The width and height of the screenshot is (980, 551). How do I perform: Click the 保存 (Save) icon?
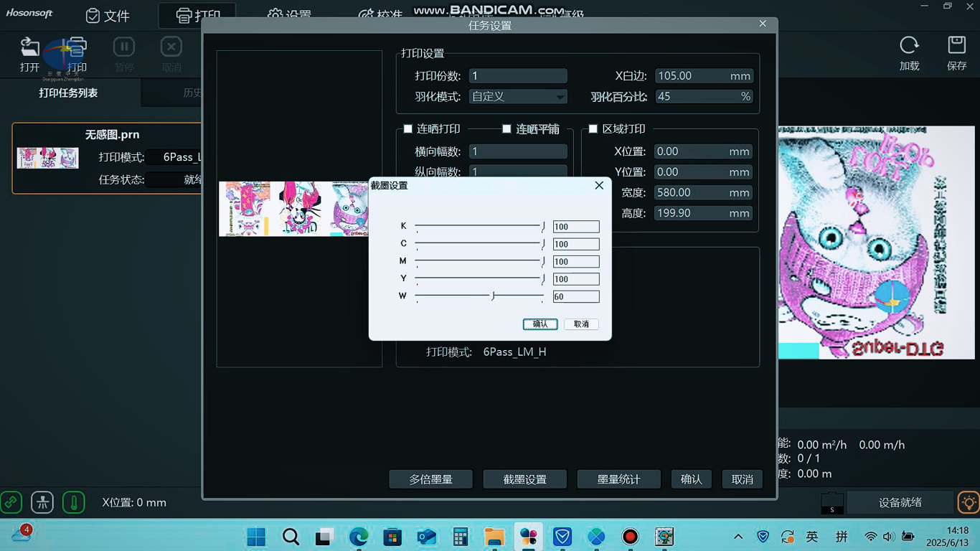[x=956, y=46]
